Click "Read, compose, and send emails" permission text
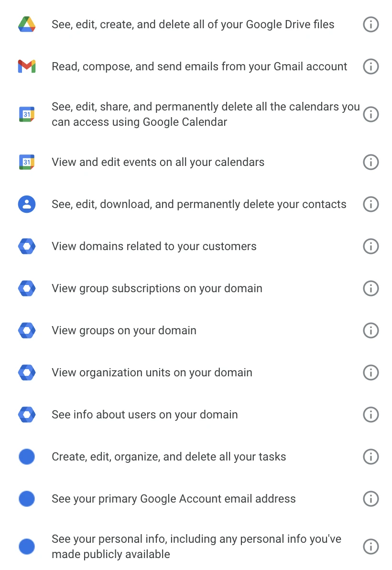This screenshot has width=392, height=570. (x=199, y=66)
